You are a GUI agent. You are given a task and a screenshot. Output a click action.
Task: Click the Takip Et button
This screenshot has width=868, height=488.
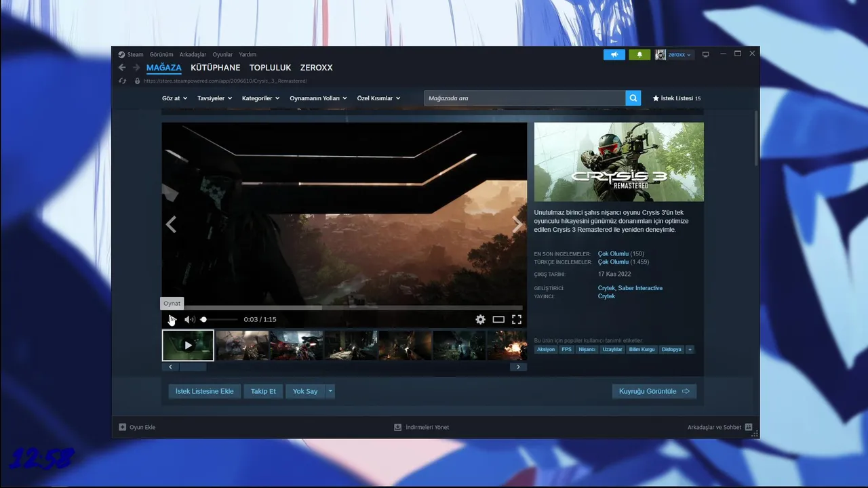click(263, 391)
